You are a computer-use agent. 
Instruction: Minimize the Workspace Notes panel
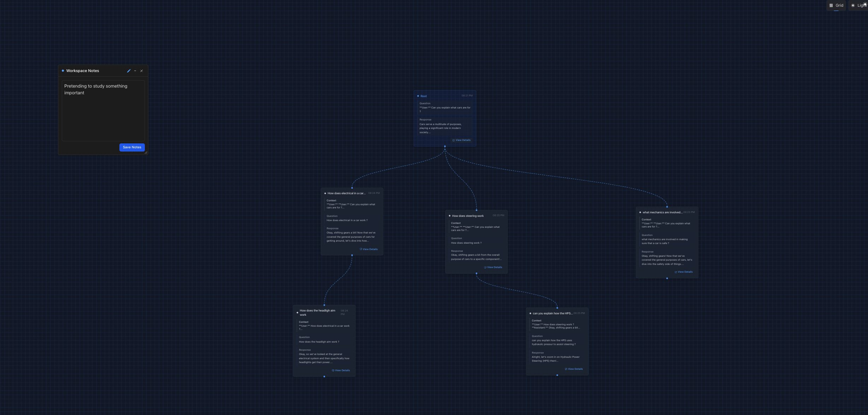(x=135, y=71)
